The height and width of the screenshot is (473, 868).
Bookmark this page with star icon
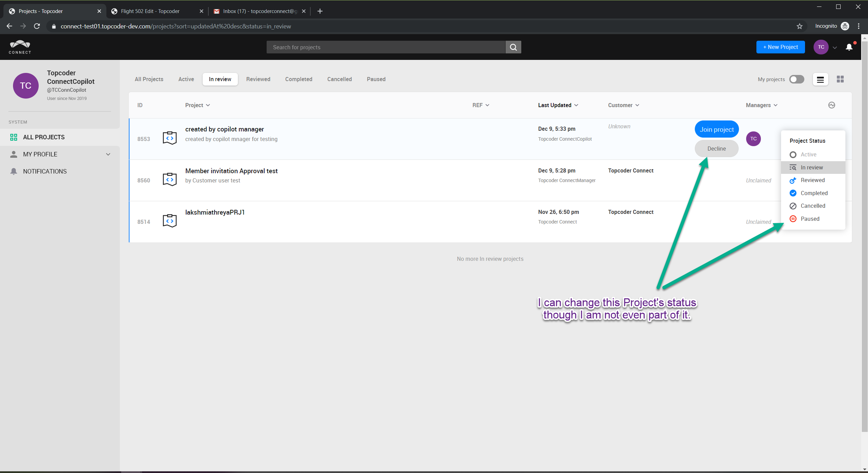[x=799, y=26]
